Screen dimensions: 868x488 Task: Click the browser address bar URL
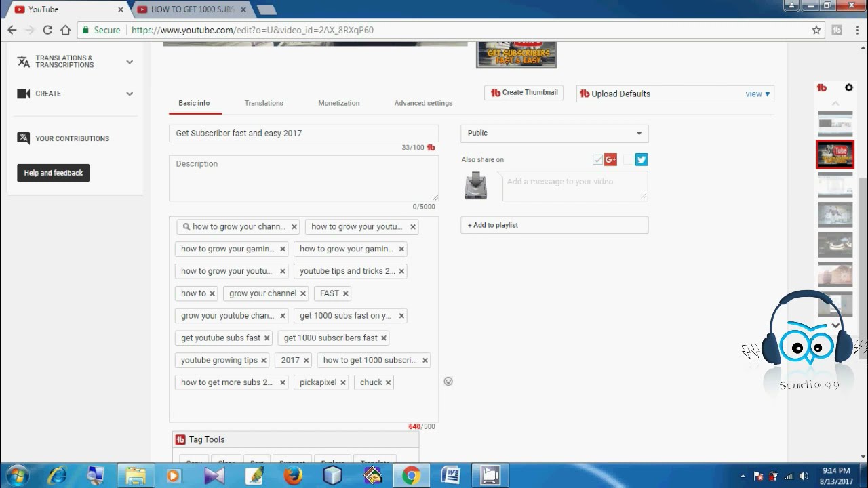coord(252,30)
